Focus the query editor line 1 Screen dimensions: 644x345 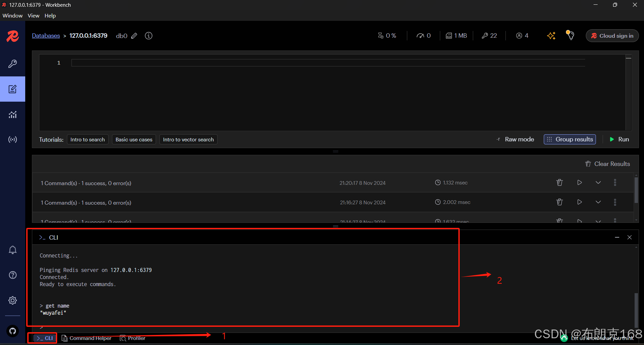pos(328,63)
